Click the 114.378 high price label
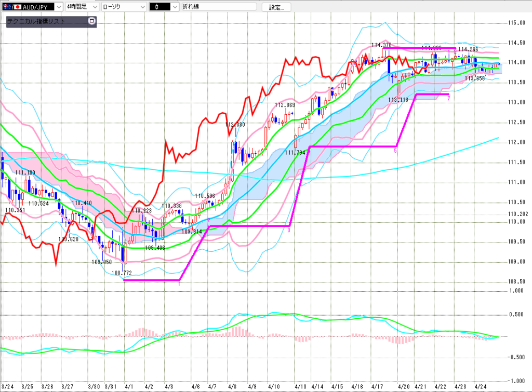This screenshot has width=532, height=392. click(381, 45)
